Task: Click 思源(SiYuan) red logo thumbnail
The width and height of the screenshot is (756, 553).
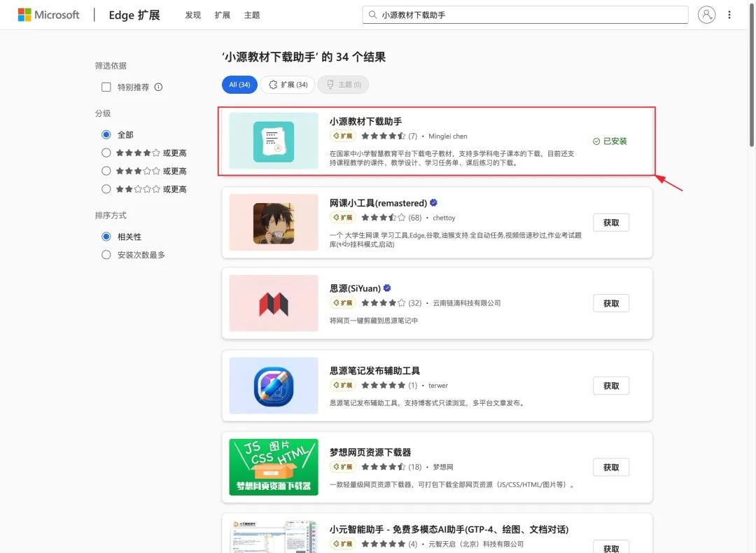Action: point(274,303)
